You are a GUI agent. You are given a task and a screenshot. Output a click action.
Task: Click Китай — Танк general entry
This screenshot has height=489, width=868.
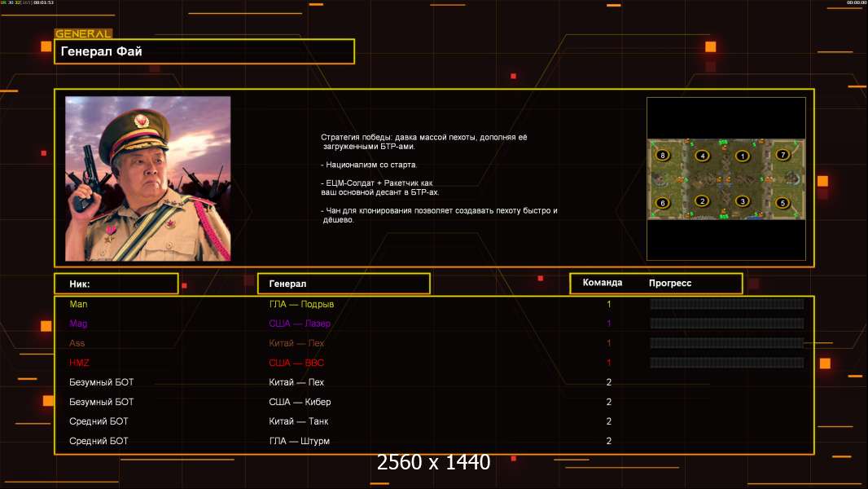299,421
